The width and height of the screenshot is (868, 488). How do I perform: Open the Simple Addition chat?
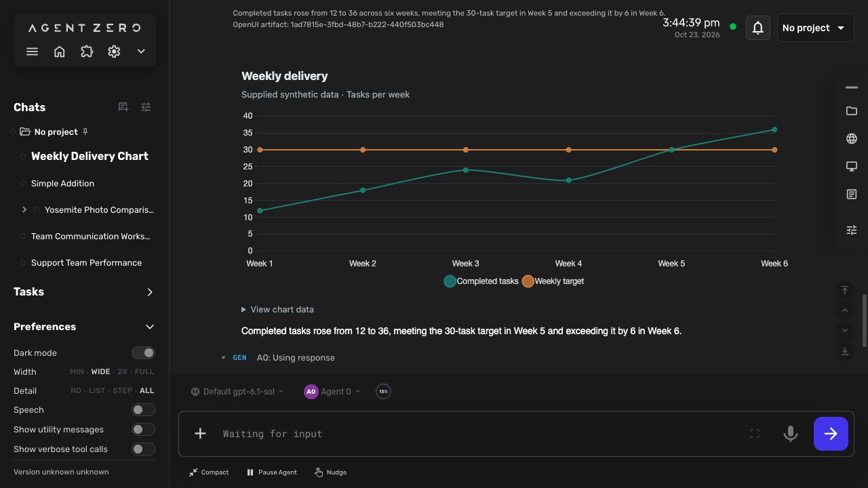point(62,183)
